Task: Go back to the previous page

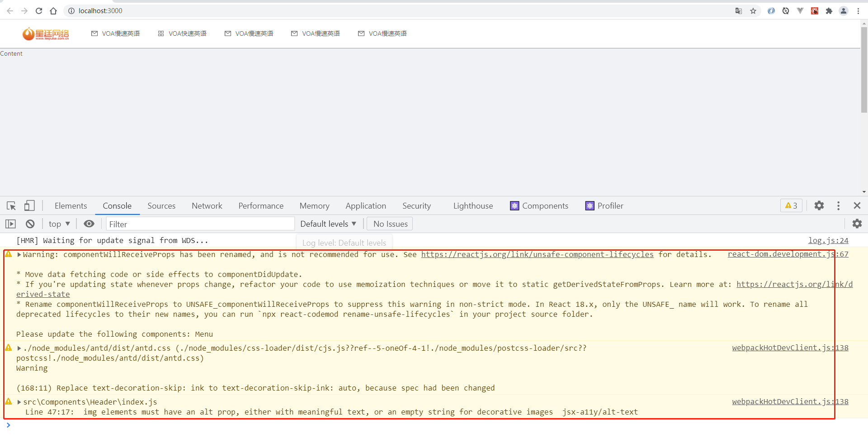Action: coord(10,11)
